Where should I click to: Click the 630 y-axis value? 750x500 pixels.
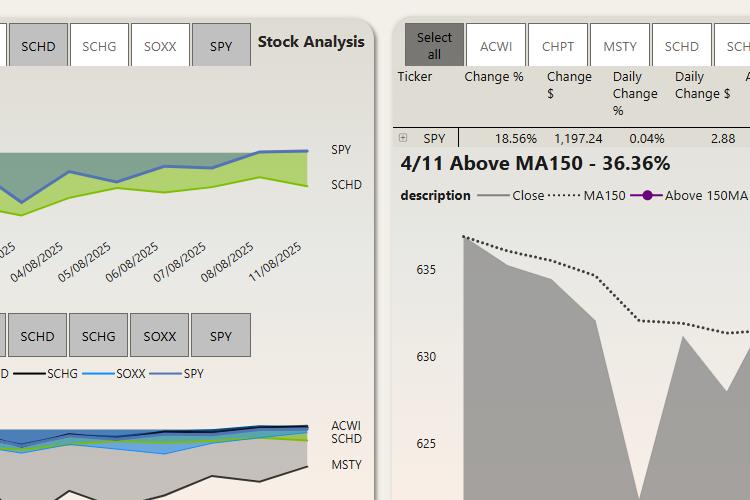point(426,356)
